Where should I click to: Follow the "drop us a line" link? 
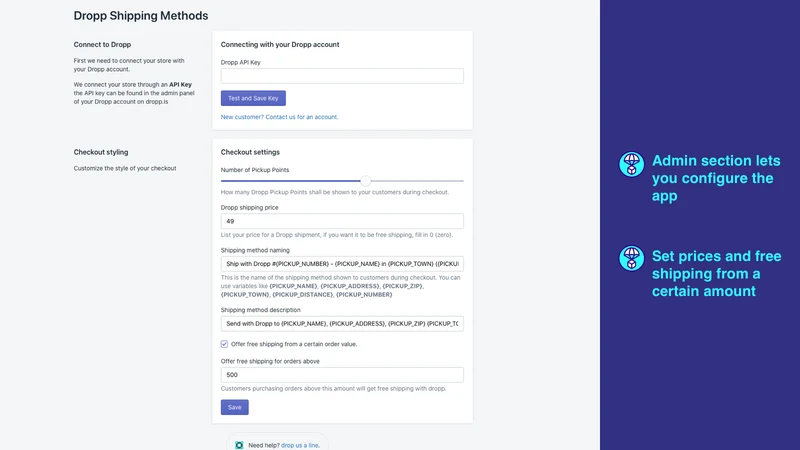(x=299, y=445)
